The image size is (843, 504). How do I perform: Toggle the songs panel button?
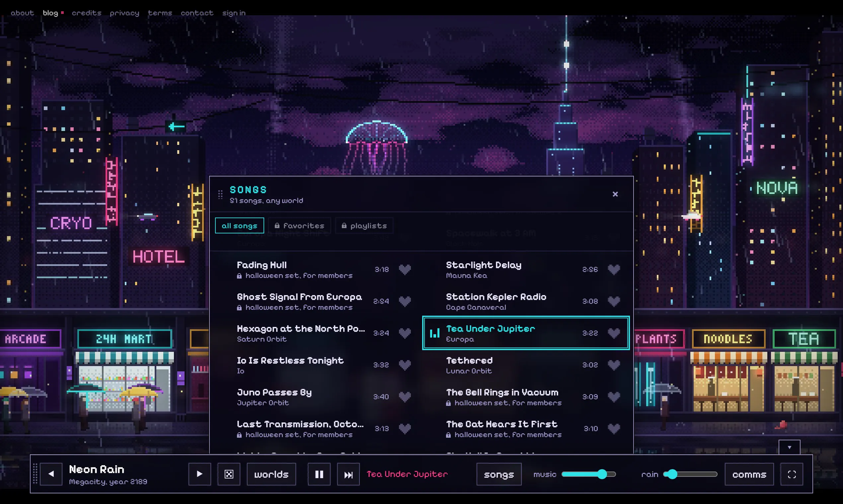click(498, 474)
